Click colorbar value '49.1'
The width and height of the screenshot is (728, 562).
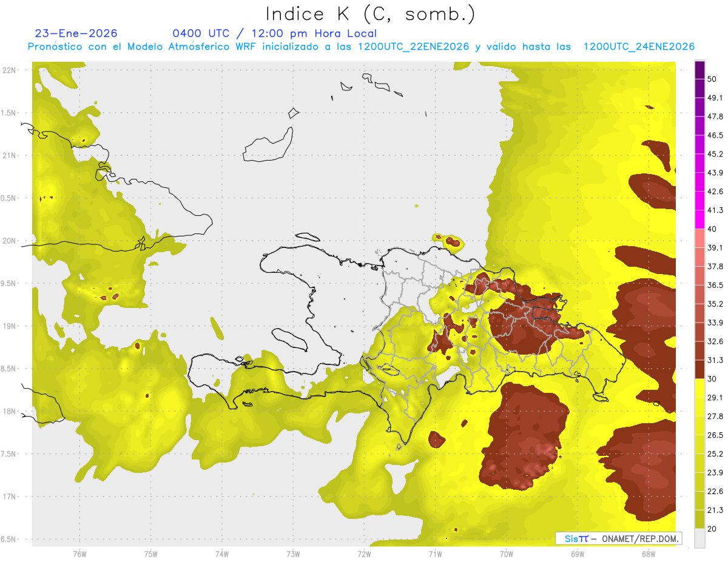coord(715,98)
